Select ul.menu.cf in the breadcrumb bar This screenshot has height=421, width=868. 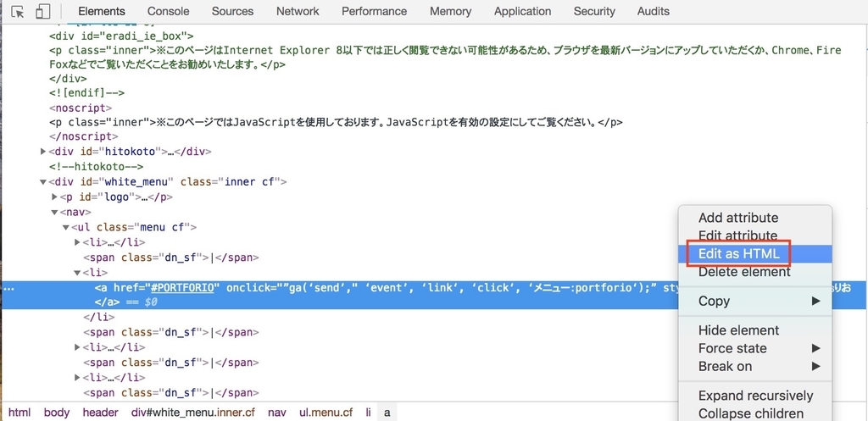325,413
